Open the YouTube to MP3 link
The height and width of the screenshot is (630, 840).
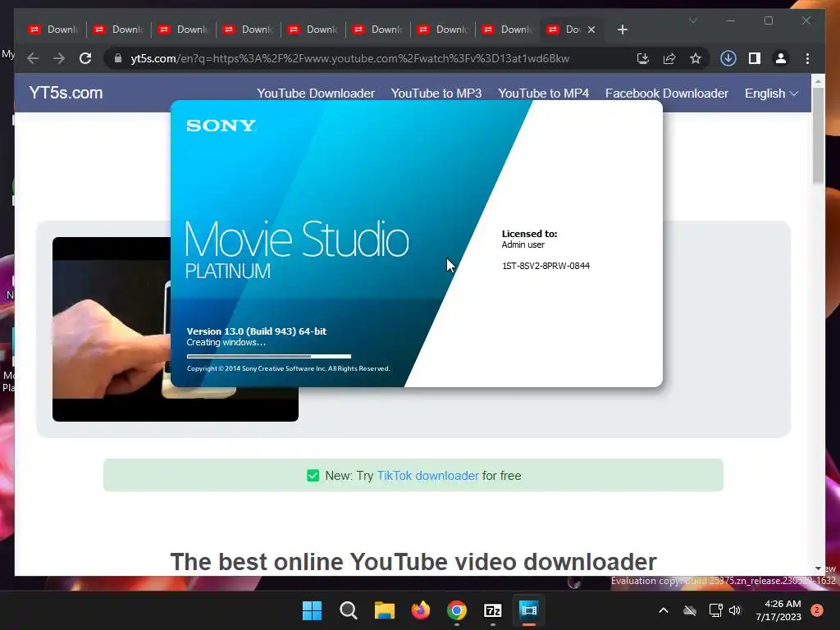[x=436, y=94]
